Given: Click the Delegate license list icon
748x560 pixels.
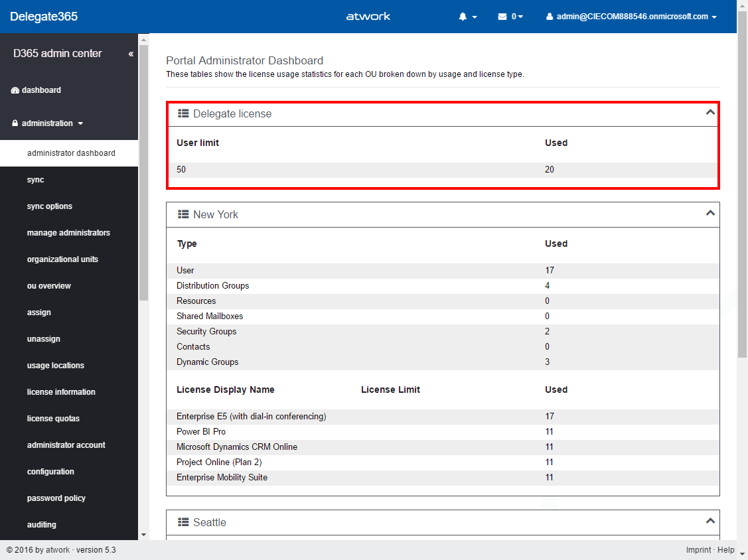Looking at the screenshot, I should [184, 113].
